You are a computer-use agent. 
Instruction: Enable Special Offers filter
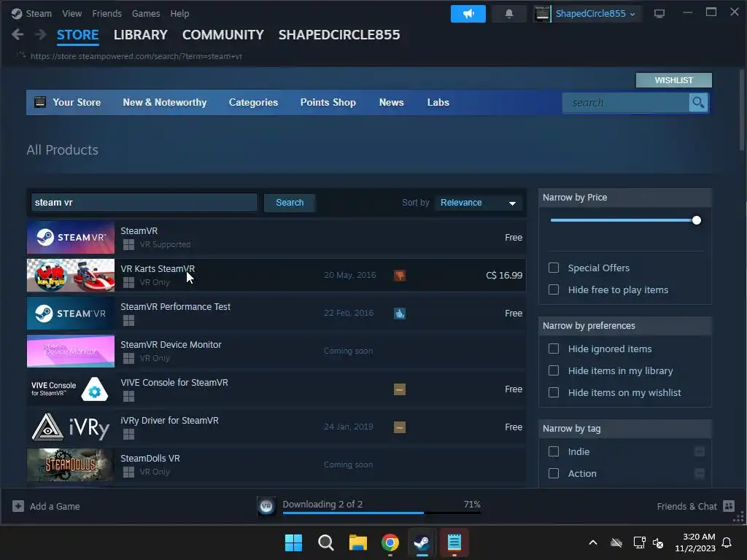[554, 268]
